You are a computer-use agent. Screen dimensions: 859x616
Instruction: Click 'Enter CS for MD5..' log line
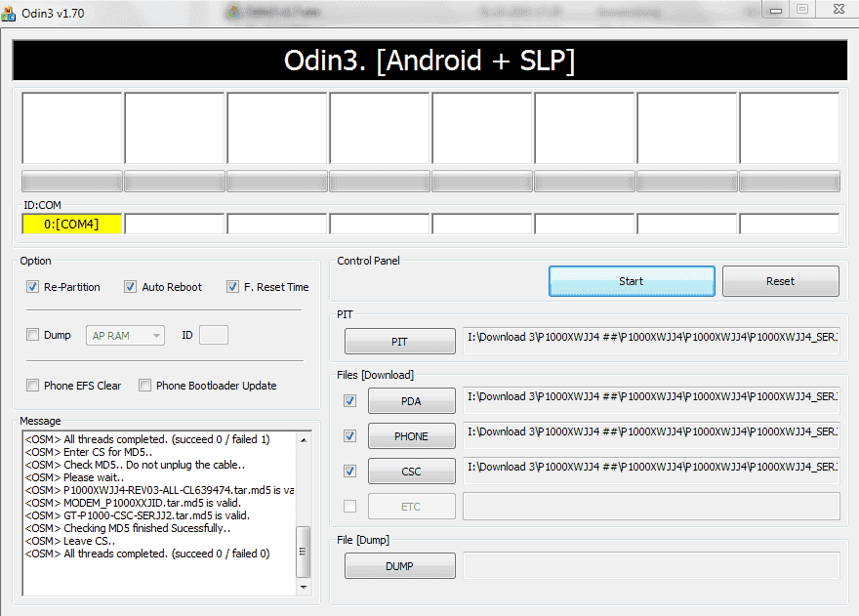coord(89,452)
